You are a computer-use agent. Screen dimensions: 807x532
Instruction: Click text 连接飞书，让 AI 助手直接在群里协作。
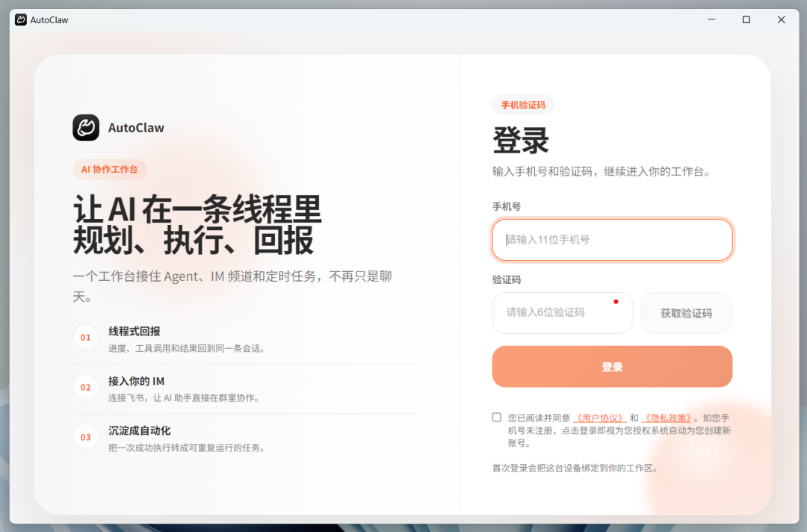184,398
